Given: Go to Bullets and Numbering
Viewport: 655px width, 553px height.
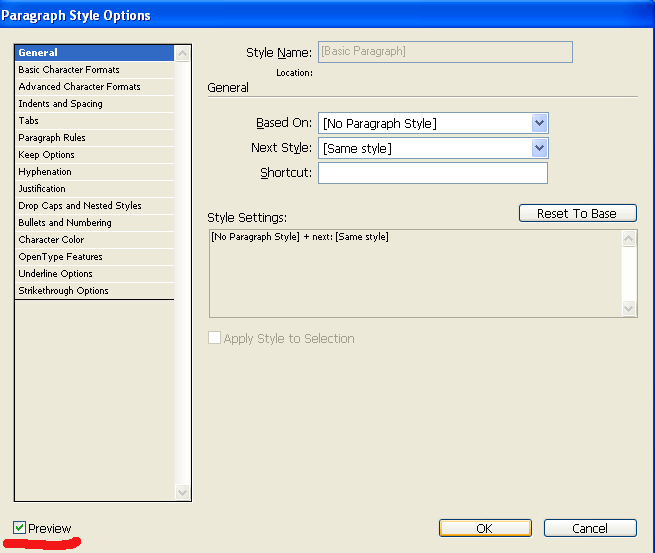Looking at the screenshot, I should (94, 223).
